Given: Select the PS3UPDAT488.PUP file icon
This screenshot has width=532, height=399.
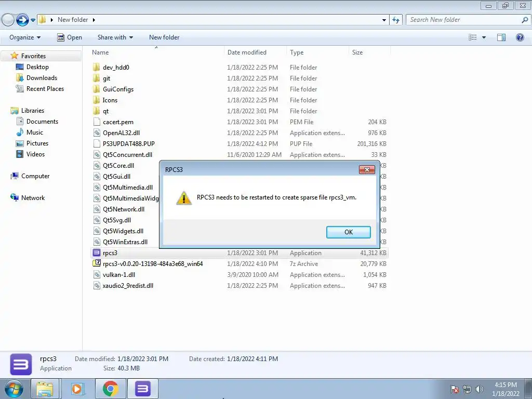Looking at the screenshot, I should pos(97,143).
